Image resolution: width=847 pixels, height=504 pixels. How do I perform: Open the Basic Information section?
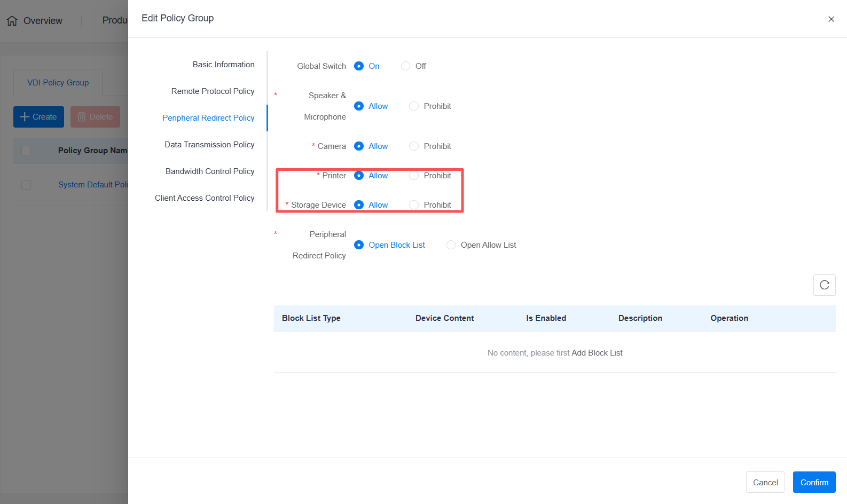click(x=223, y=65)
